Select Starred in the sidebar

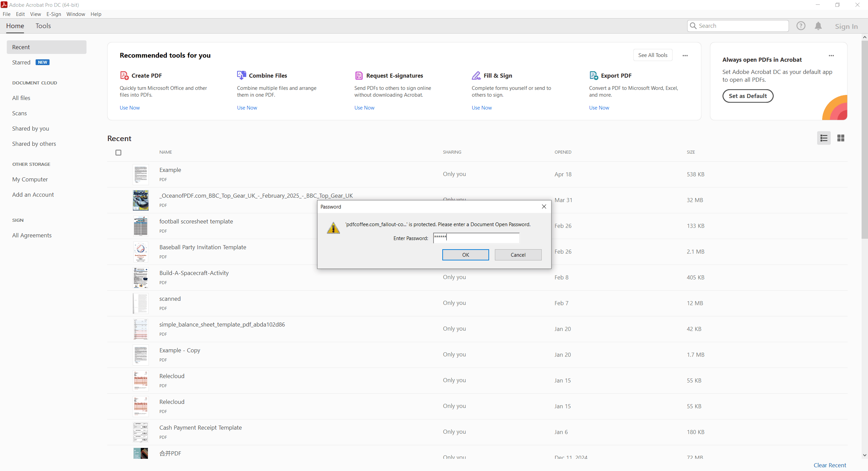[x=21, y=62]
